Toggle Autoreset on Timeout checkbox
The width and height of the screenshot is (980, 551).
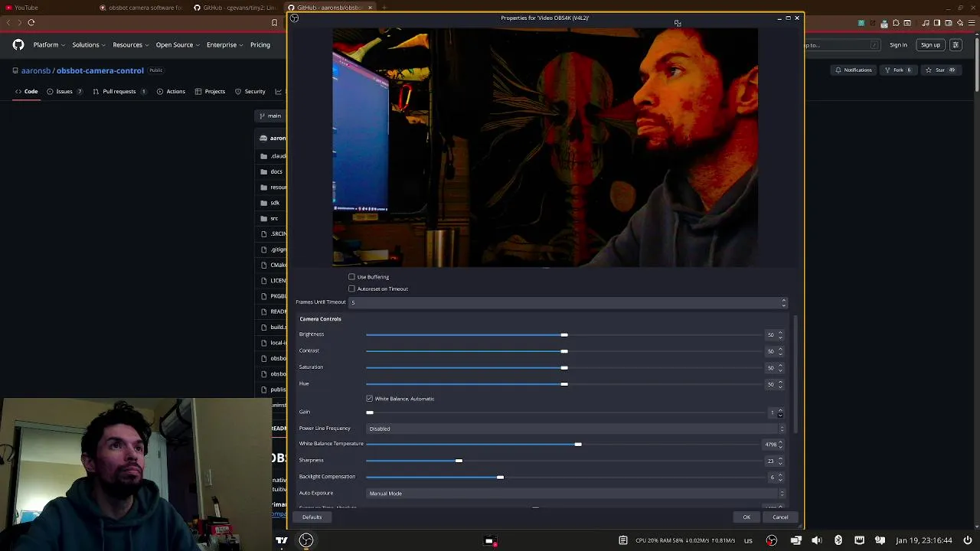click(351, 289)
